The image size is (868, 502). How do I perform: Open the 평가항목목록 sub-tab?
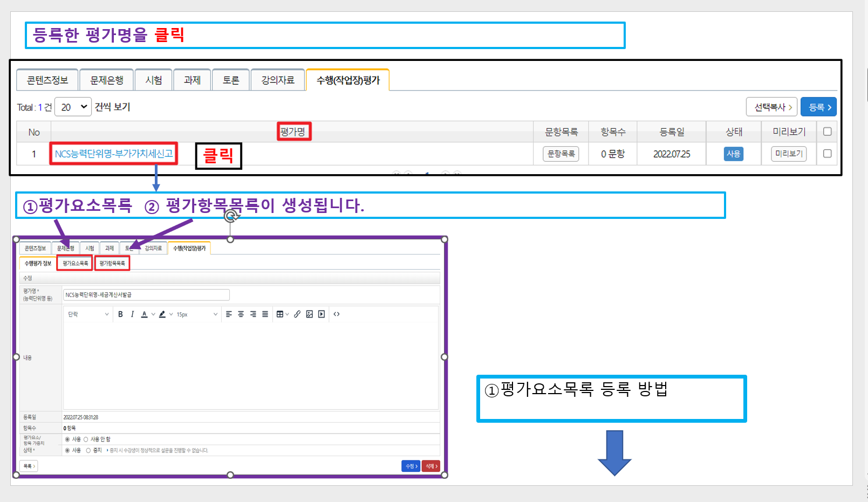point(112,264)
